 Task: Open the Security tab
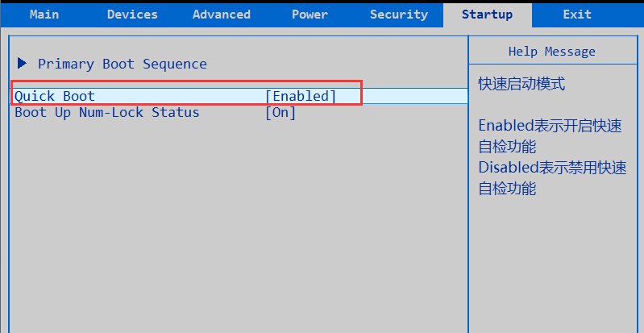399,15
